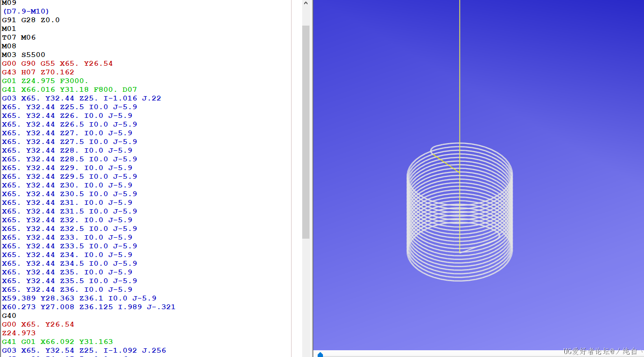
Task: Select the M09 line at top
Action: [9, 3]
